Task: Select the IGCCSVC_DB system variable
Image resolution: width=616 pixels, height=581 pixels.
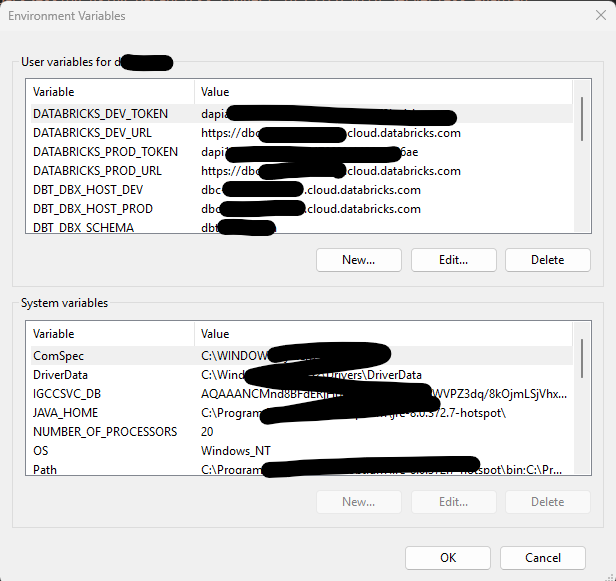Action: tap(301, 394)
